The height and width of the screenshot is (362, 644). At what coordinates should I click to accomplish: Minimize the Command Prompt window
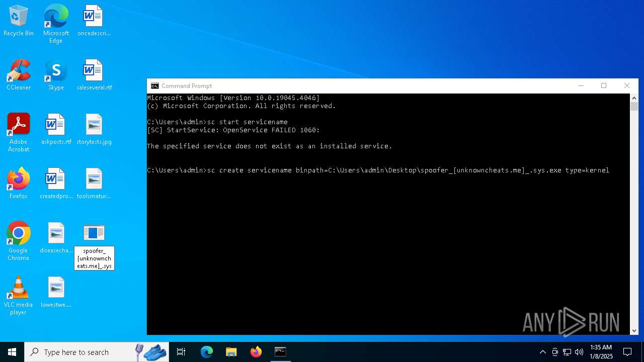click(x=581, y=85)
